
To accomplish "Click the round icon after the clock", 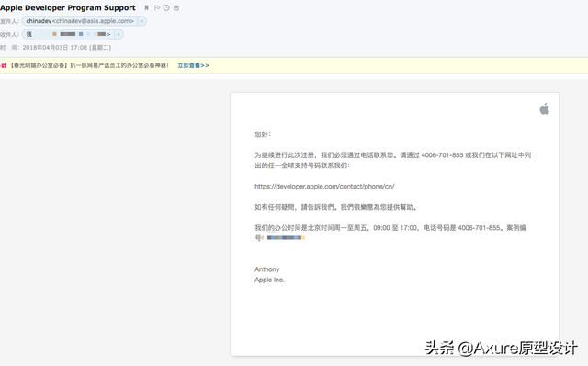I will tap(175, 8).
